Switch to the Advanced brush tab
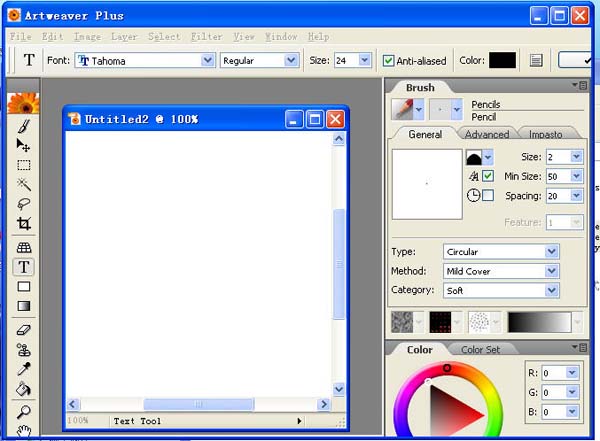The width and height of the screenshot is (600, 441). [487, 134]
